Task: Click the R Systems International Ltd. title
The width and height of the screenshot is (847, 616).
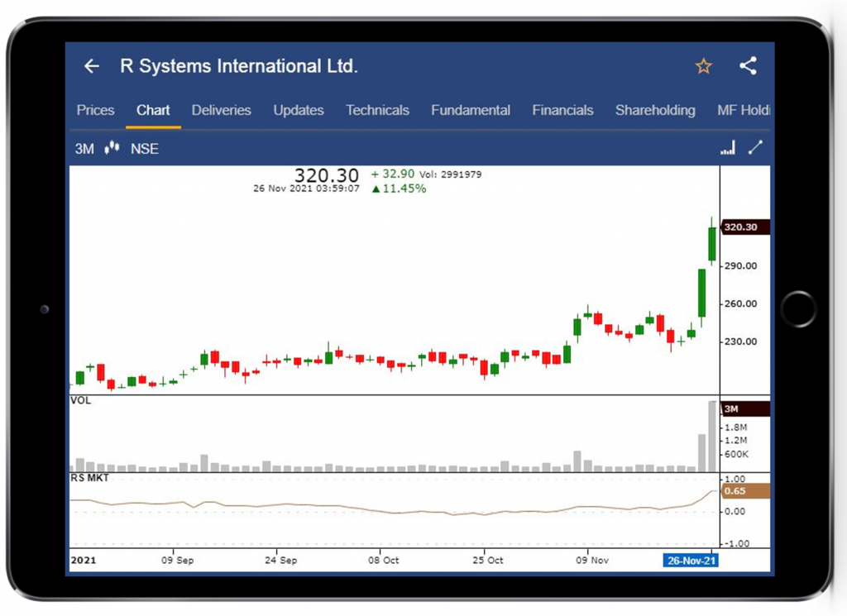Action: 239,66
